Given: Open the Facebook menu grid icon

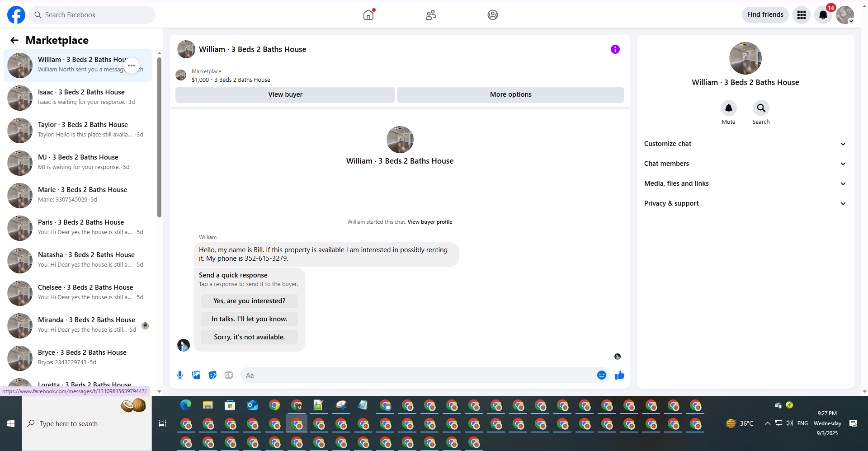Looking at the screenshot, I should click(x=802, y=15).
